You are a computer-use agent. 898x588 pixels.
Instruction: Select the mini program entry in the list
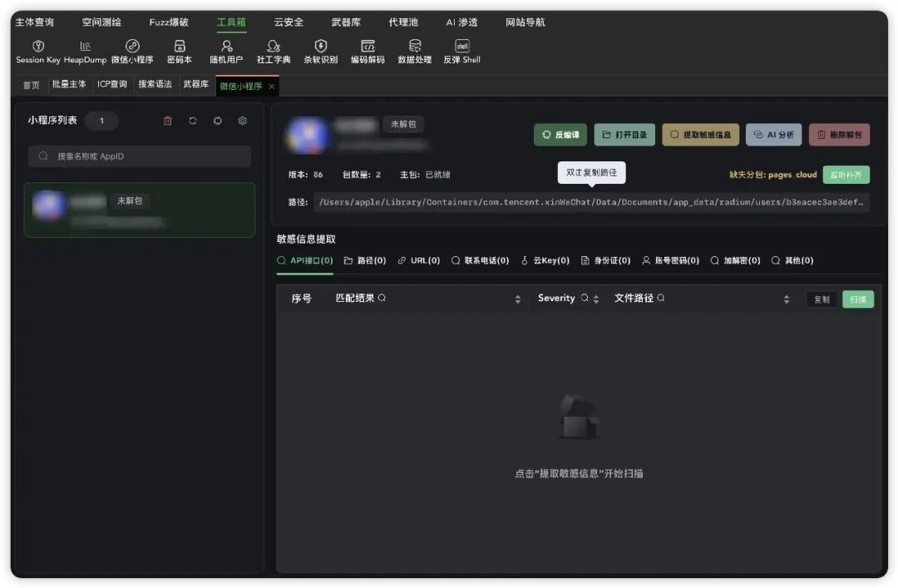click(x=139, y=210)
